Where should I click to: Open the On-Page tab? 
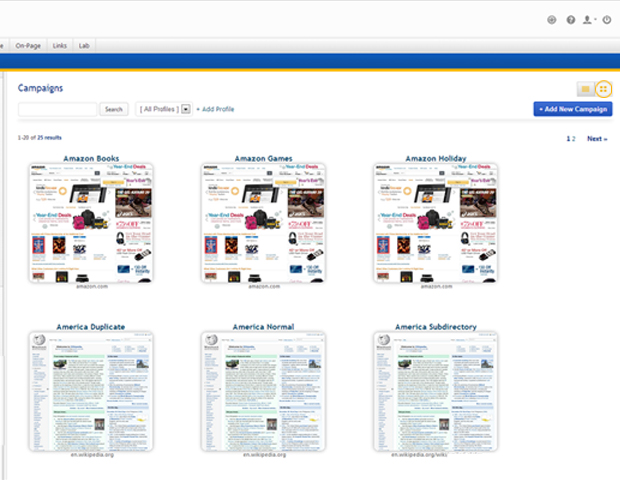(x=28, y=46)
